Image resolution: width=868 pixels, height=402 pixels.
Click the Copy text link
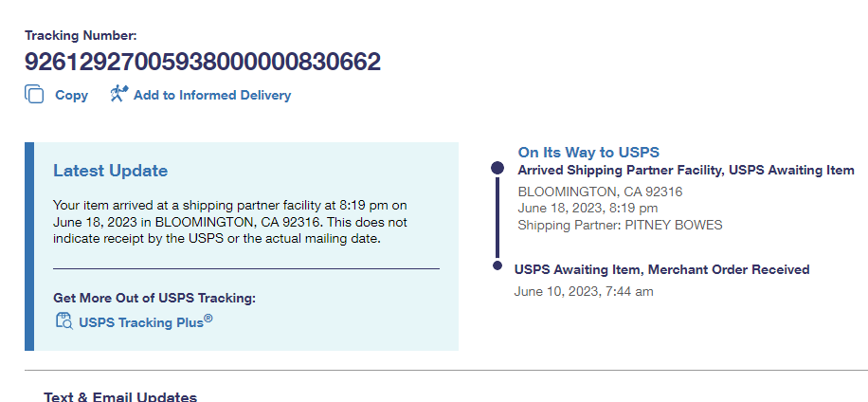tap(71, 95)
